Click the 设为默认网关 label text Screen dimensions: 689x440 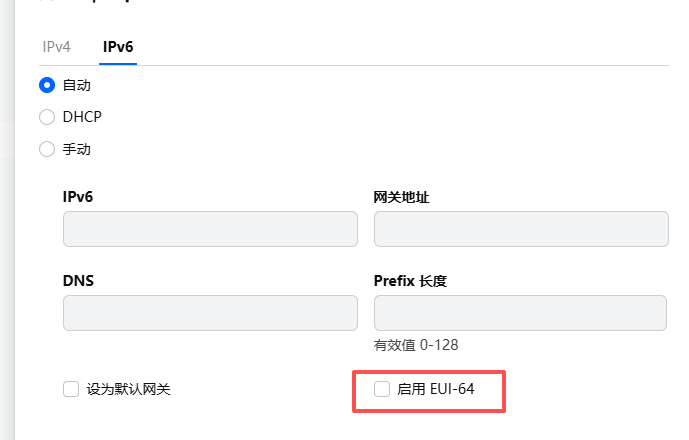coord(129,389)
